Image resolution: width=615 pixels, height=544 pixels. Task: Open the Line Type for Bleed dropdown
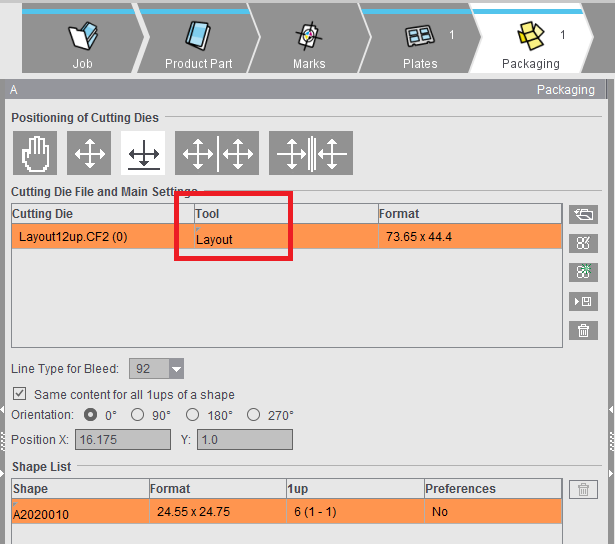[176, 368]
